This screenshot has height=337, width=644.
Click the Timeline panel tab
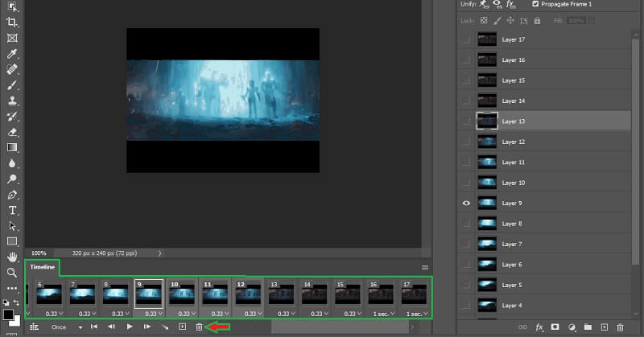coord(42,267)
